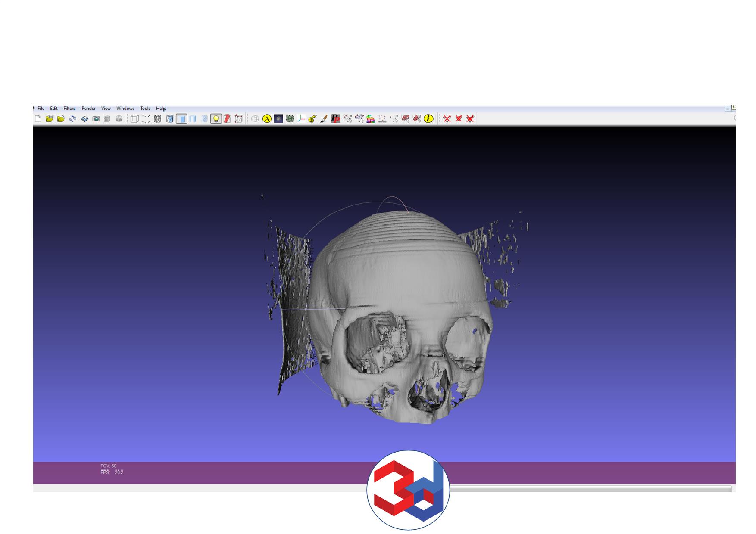
Task: Delete faces and vertices with last red X
Action: click(470, 119)
